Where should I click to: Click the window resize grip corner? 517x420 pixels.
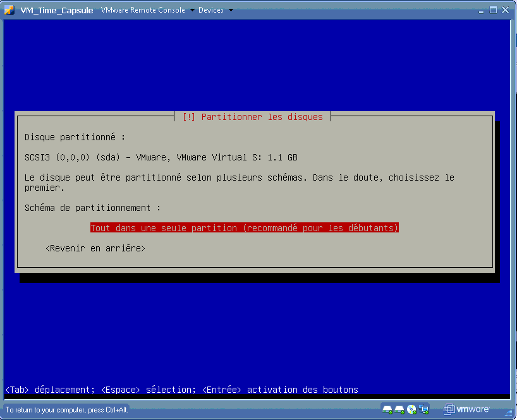pyautogui.click(x=508, y=412)
